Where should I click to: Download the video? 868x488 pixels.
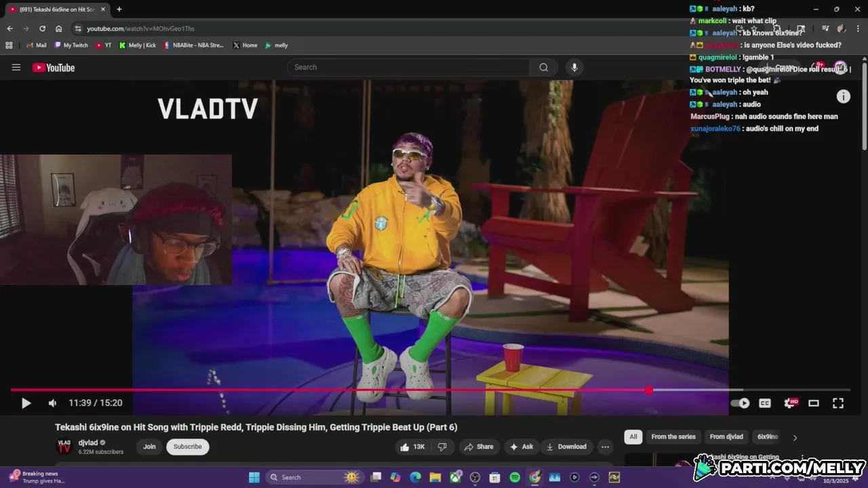(566, 447)
